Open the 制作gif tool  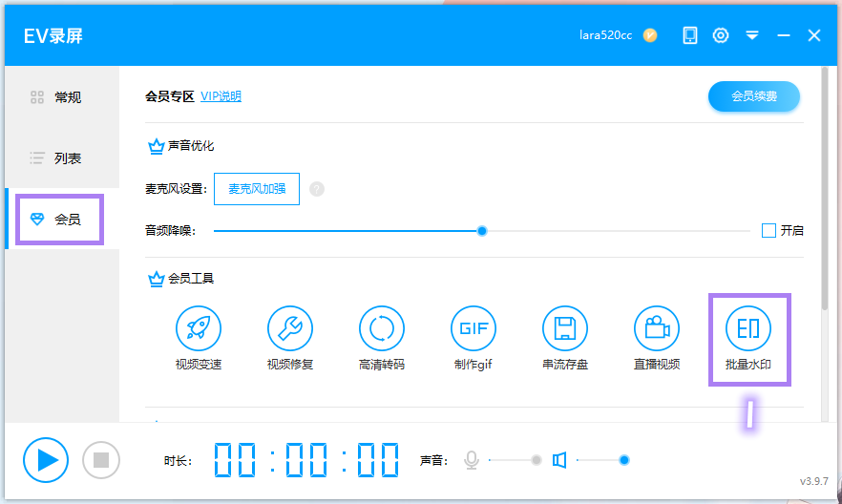coord(474,338)
